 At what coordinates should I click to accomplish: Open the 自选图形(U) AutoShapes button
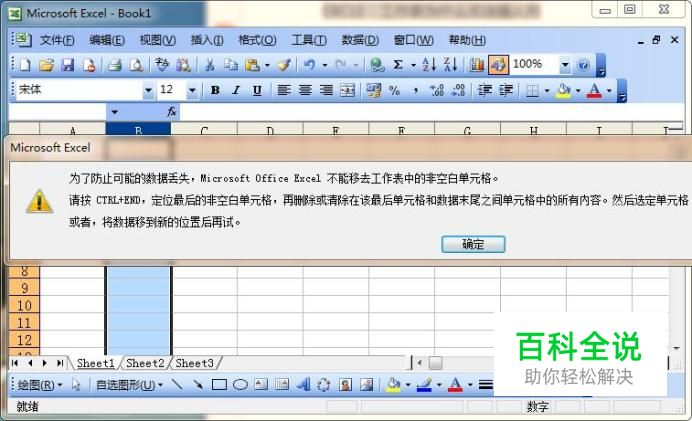[x=129, y=385]
